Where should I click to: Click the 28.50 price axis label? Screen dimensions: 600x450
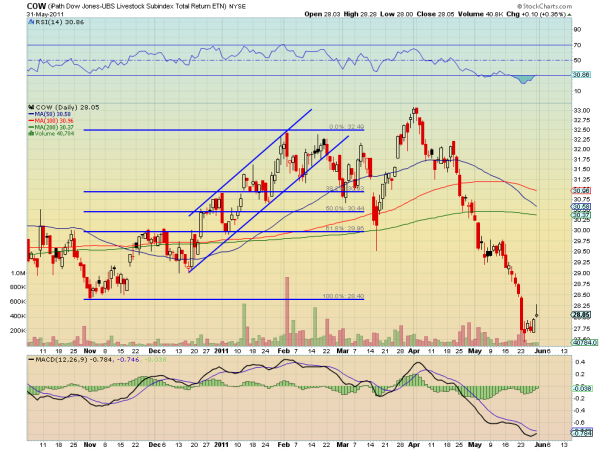coord(581,295)
